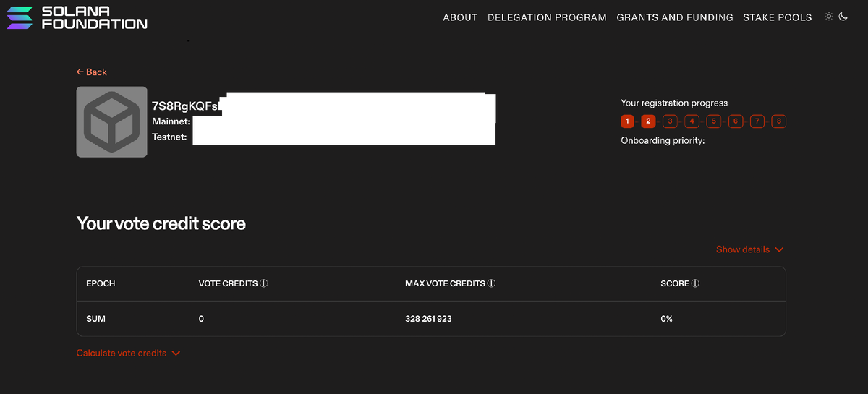Screen dimensions: 868x394
Task: Select registration progress step 2
Action: pyautogui.click(x=649, y=121)
